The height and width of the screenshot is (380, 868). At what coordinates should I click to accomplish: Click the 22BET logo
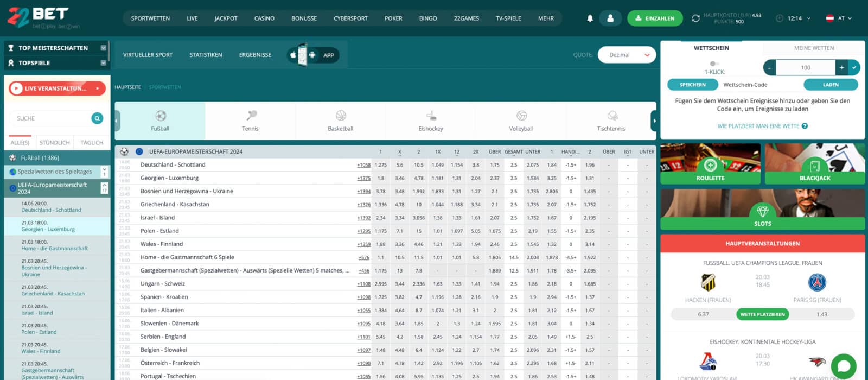[x=44, y=18]
